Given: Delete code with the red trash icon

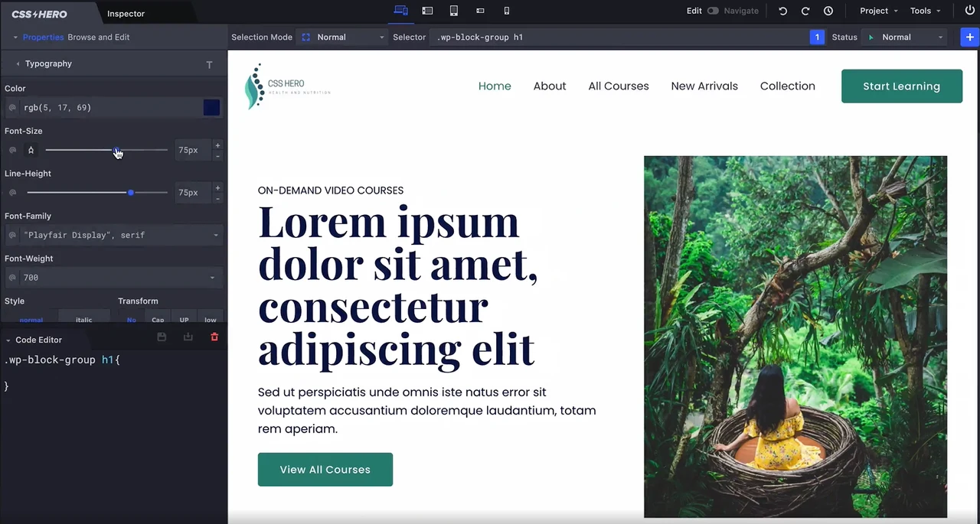Looking at the screenshot, I should (214, 337).
